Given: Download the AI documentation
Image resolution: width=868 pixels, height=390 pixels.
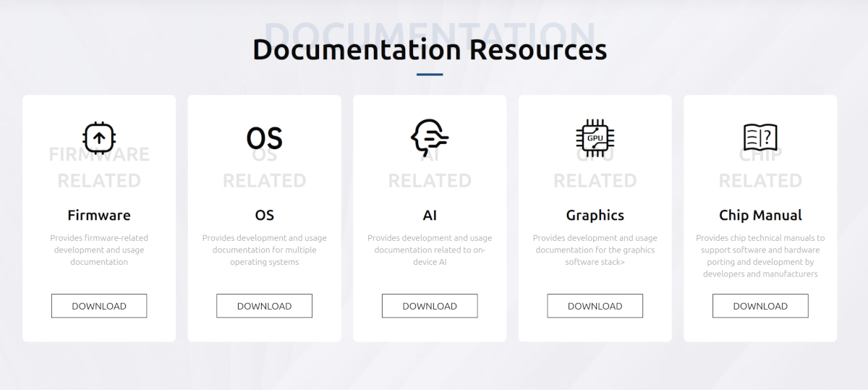Looking at the screenshot, I should (430, 306).
